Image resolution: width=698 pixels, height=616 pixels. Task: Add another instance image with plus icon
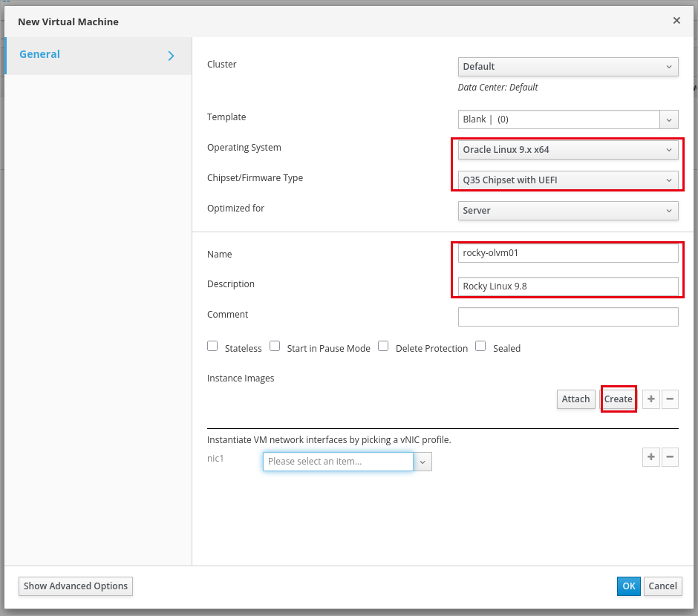[650, 399]
